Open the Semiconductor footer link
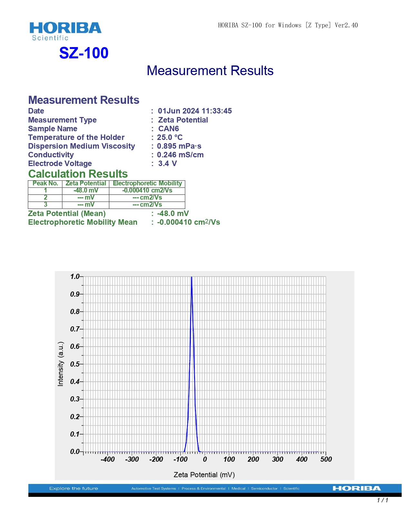 (x=264, y=488)
